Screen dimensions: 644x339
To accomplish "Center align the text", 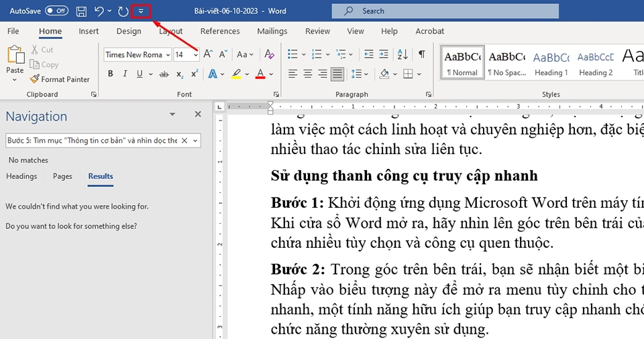I will (307, 74).
